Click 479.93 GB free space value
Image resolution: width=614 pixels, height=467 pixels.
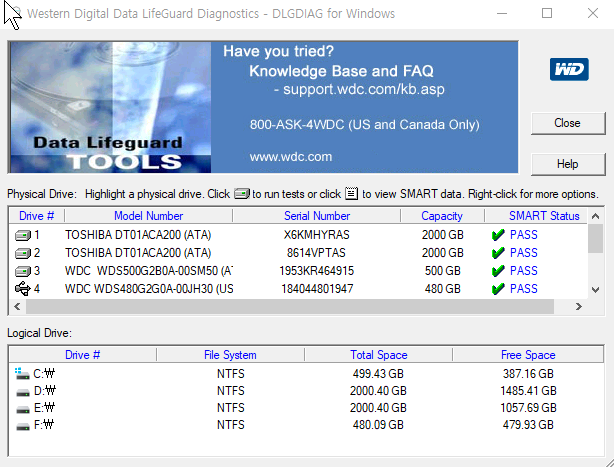(x=528, y=425)
